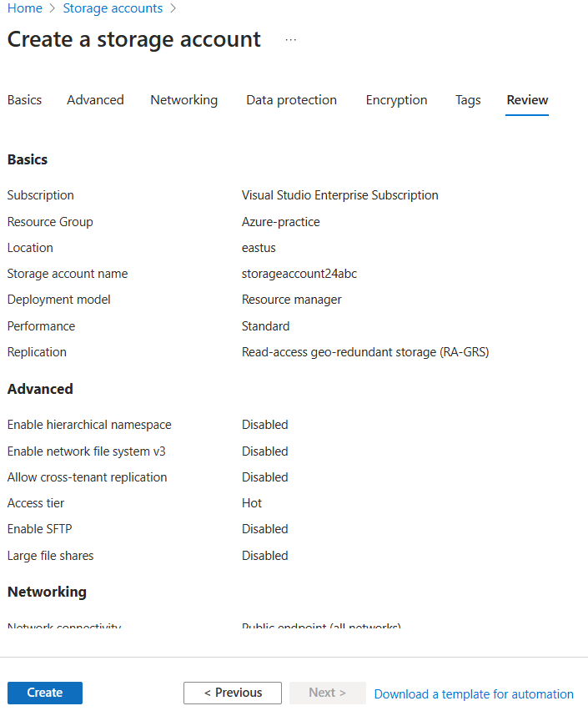Viewport: 588px width, 716px height.
Task: Switch to the Basics tab
Action: (24, 100)
